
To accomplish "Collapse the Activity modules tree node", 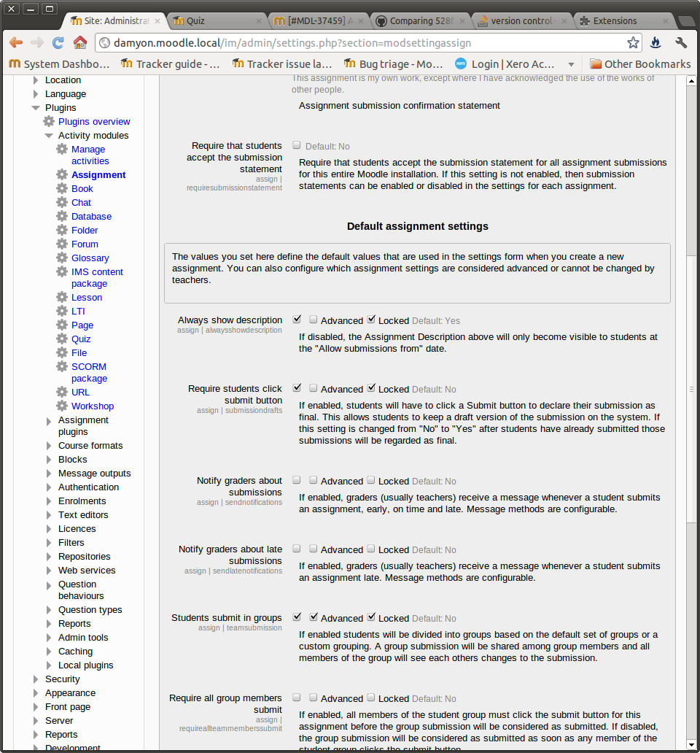I will point(48,136).
